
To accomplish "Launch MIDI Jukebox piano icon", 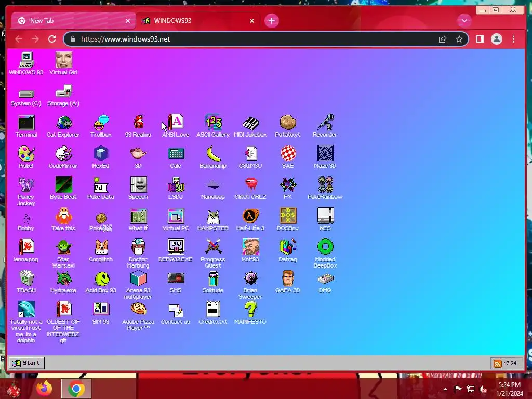I will [250, 126].
